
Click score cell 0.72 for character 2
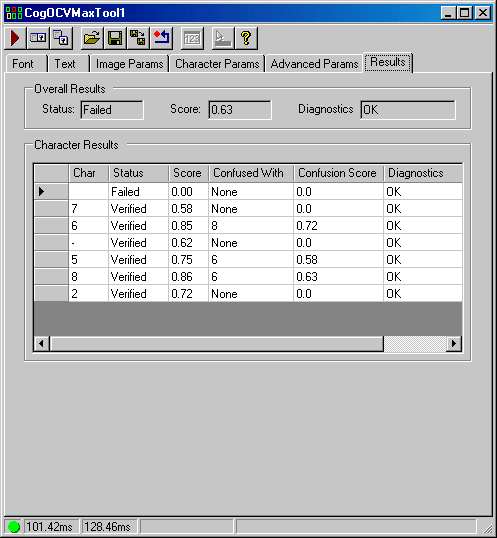[188, 293]
